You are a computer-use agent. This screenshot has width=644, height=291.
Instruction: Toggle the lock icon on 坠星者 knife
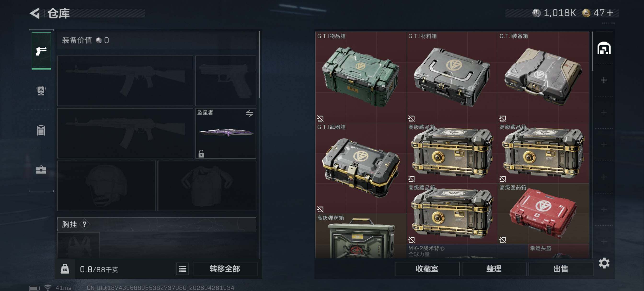click(x=201, y=154)
